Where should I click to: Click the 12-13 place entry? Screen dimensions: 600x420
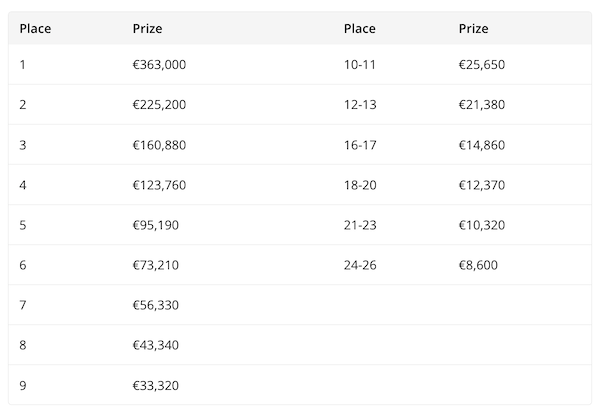360,105
